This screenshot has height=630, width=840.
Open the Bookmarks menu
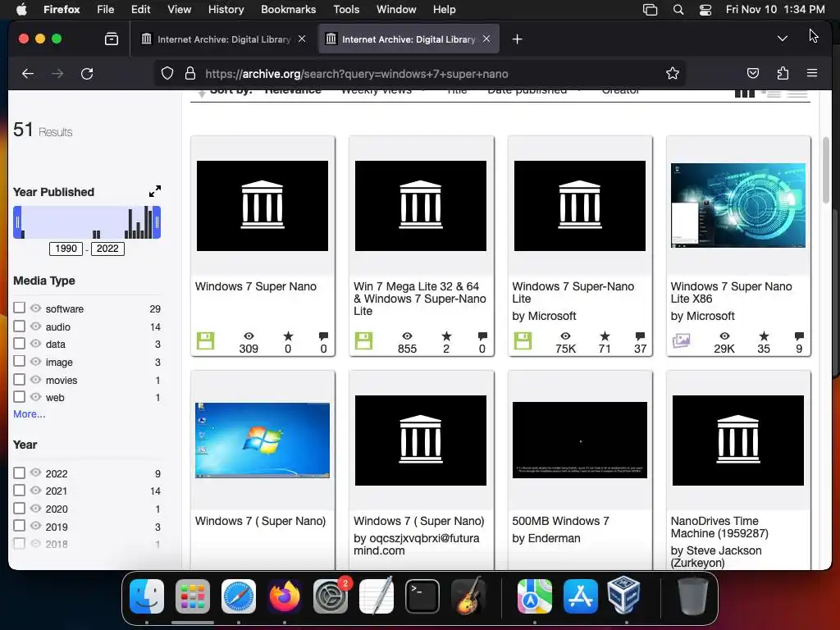click(x=288, y=10)
